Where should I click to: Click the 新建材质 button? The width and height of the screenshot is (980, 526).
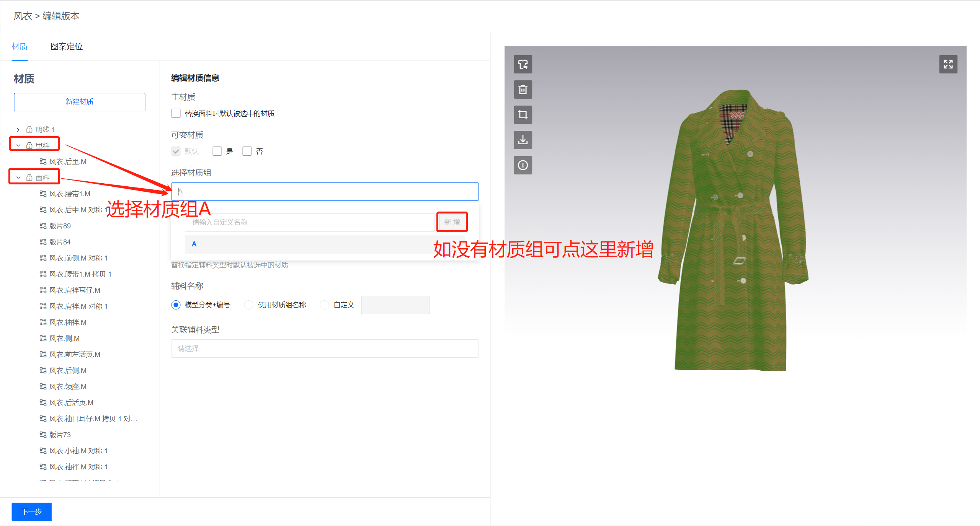click(x=79, y=102)
